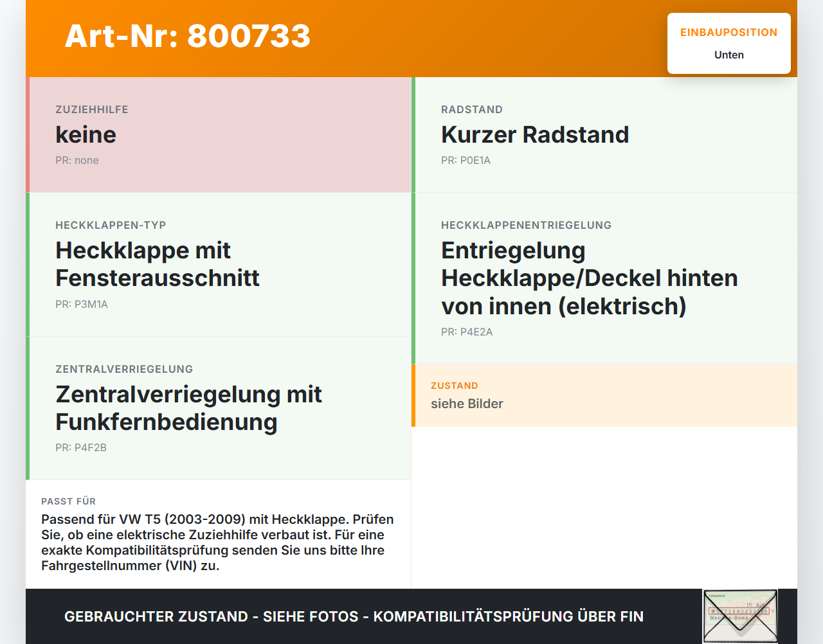Viewport: 823px width, 644px height.
Task: Click the ZENTRALVERRIEGELUNG section label
Action: point(124,370)
